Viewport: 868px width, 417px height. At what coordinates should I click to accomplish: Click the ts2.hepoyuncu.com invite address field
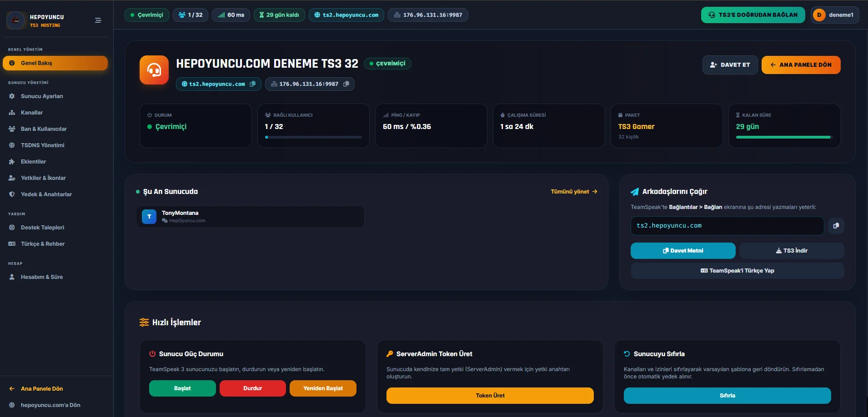(727, 226)
